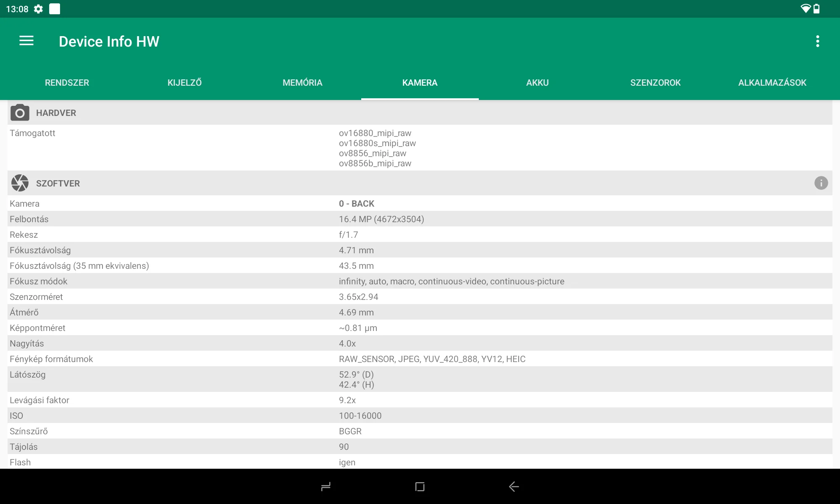
Task: Tap the Szenzorméret row label
Action: point(36,297)
